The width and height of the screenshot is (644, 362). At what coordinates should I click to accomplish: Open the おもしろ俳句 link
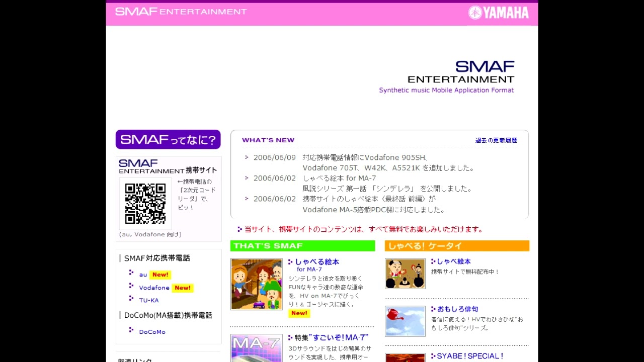(457, 309)
